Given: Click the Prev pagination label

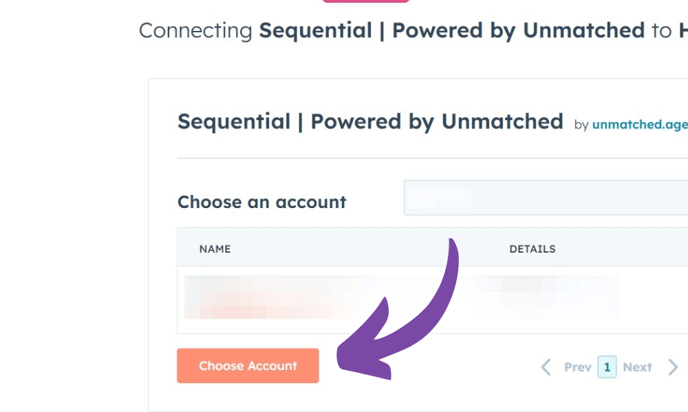Looking at the screenshot, I should pyautogui.click(x=577, y=367).
